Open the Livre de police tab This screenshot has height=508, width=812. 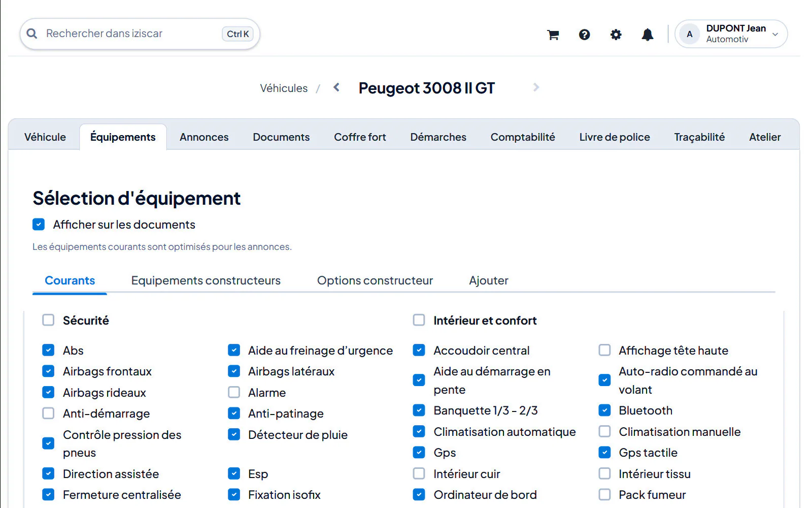pos(615,137)
